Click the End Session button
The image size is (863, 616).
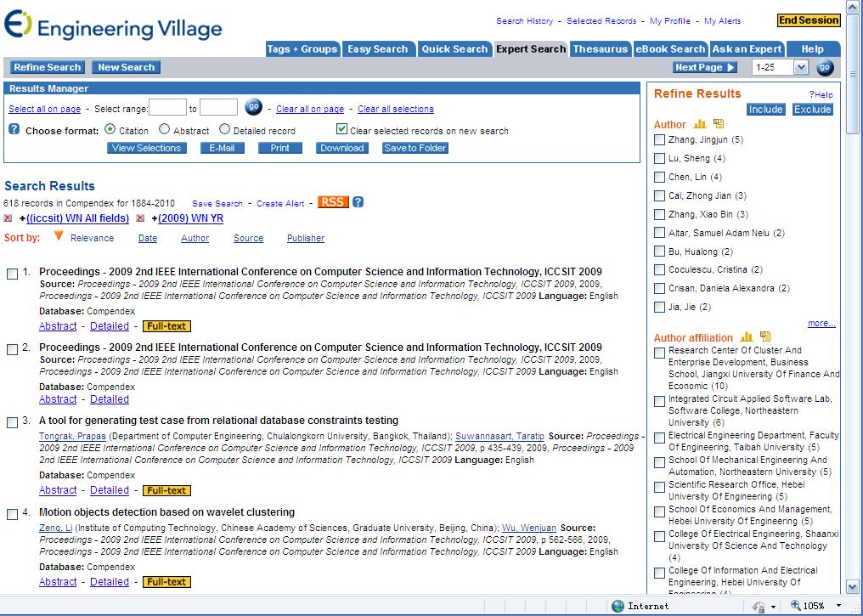(x=809, y=20)
